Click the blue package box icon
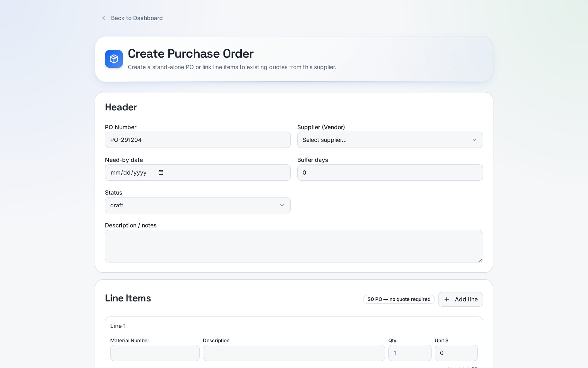 [114, 59]
